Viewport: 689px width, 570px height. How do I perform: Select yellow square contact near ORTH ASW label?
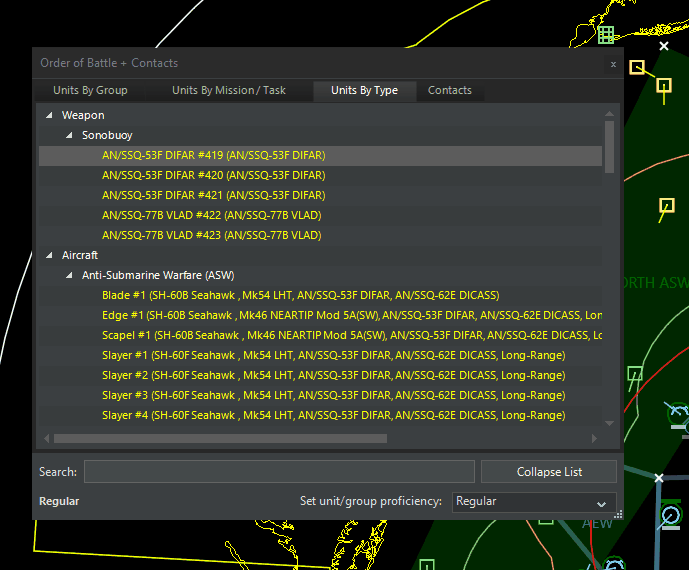(x=667, y=206)
